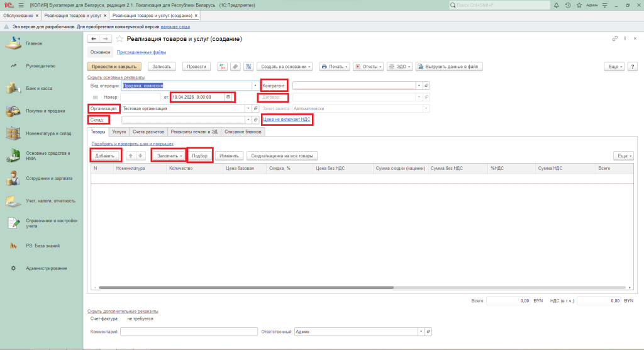The width and height of the screenshot is (644, 350).
Task: Click the Добавить button
Action: [x=104, y=155]
